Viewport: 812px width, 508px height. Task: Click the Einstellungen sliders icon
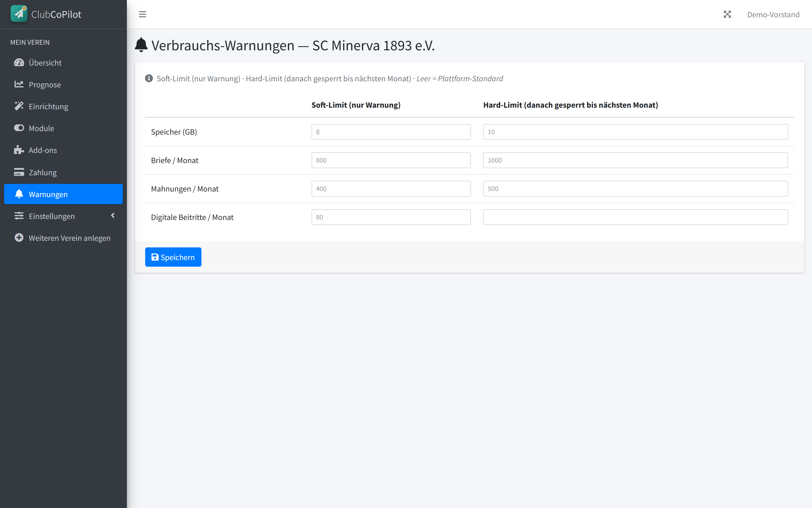tap(19, 216)
